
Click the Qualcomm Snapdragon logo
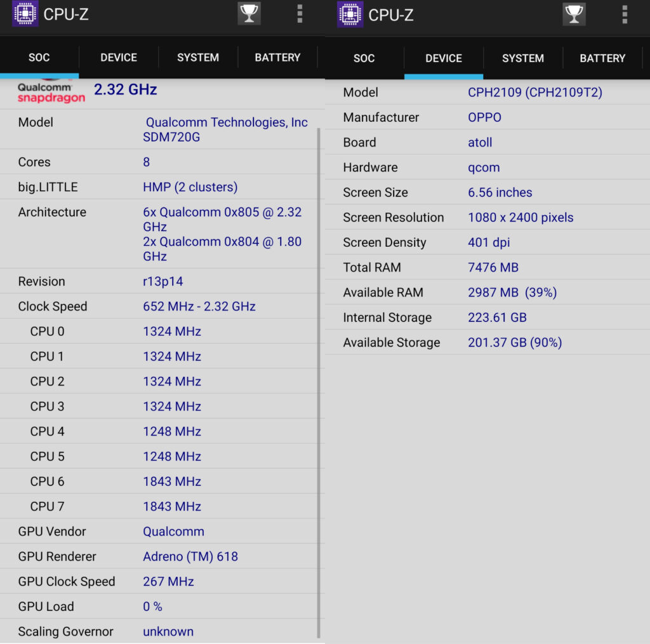click(x=51, y=91)
